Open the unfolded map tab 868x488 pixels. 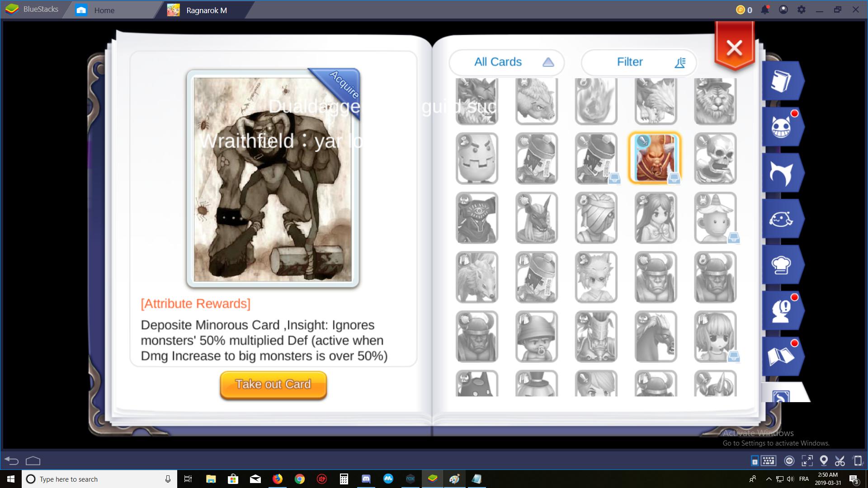(783, 357)
